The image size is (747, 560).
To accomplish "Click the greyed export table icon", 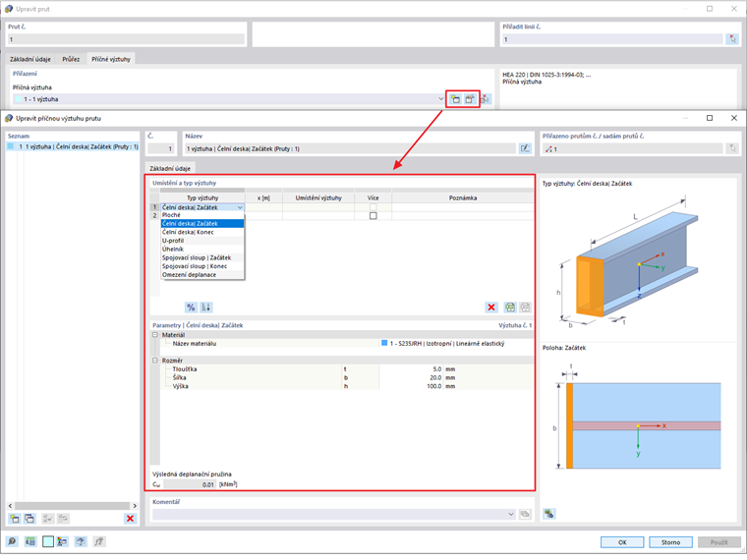I will point(525,308).
